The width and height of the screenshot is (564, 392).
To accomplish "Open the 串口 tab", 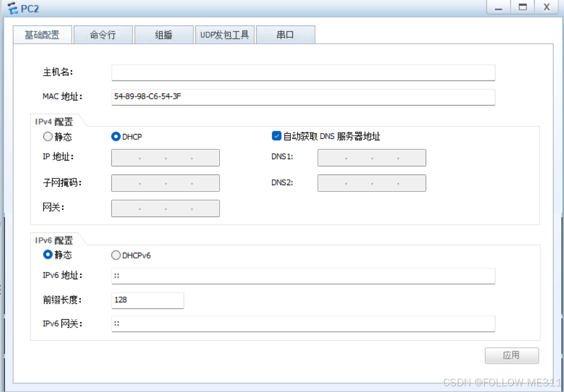I will (x=286, y=35).
